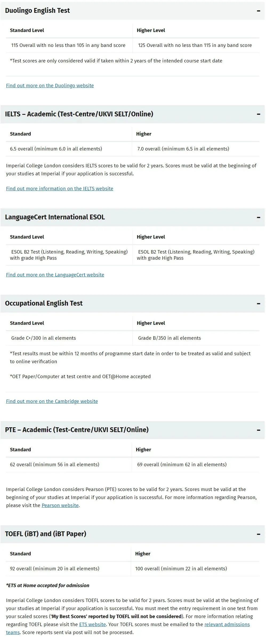
Task: Click the IELTS Higher 7.0 overall cell
Action: click(x=183, y=149)
